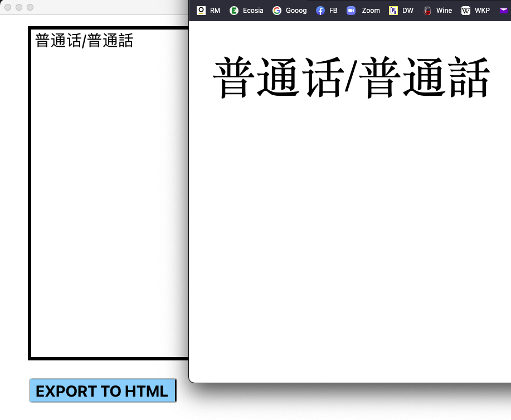Image resolution: width=511 pixels, height=420 pixels.
Task: Open the Wine bookmark
Action: (x=437, y=11)
